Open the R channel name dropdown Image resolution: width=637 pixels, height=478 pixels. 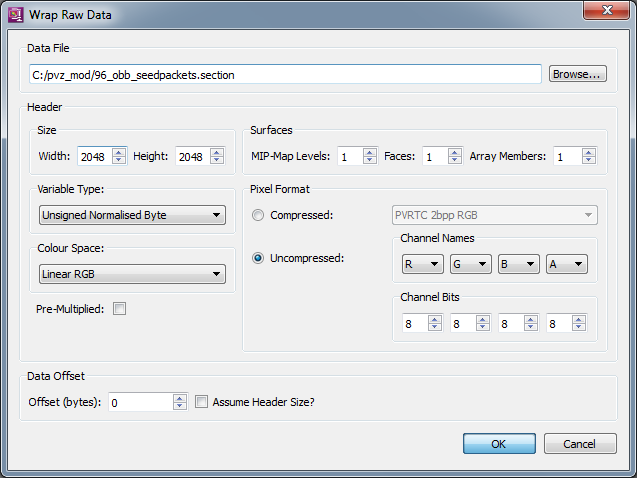422,264
